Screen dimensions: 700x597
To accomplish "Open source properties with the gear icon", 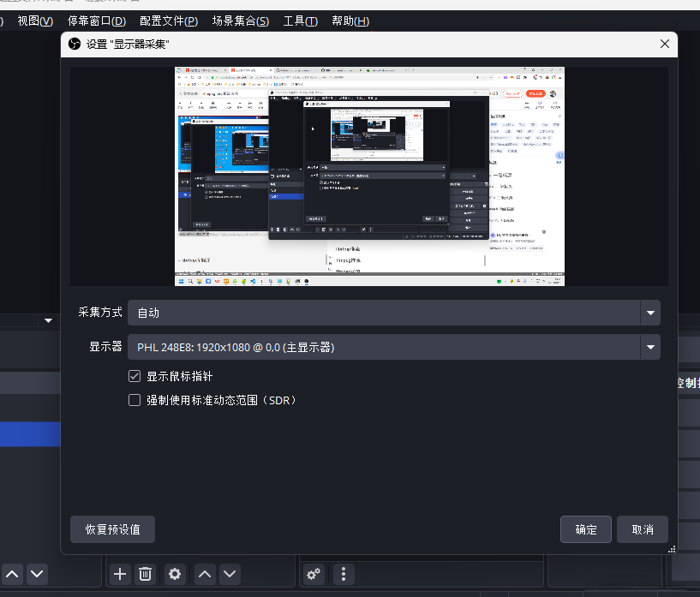I will point(175,574).
